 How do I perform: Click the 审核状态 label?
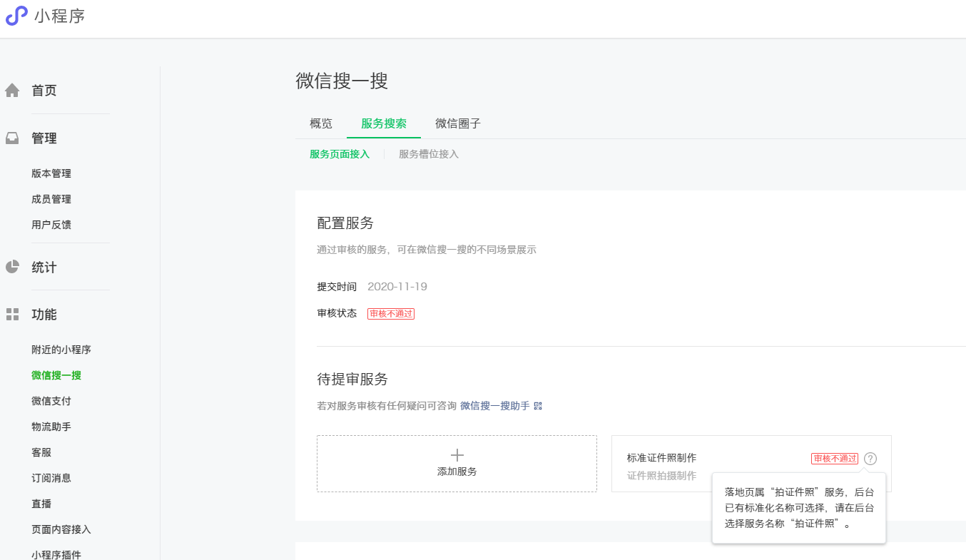click(x=337, y=313)
